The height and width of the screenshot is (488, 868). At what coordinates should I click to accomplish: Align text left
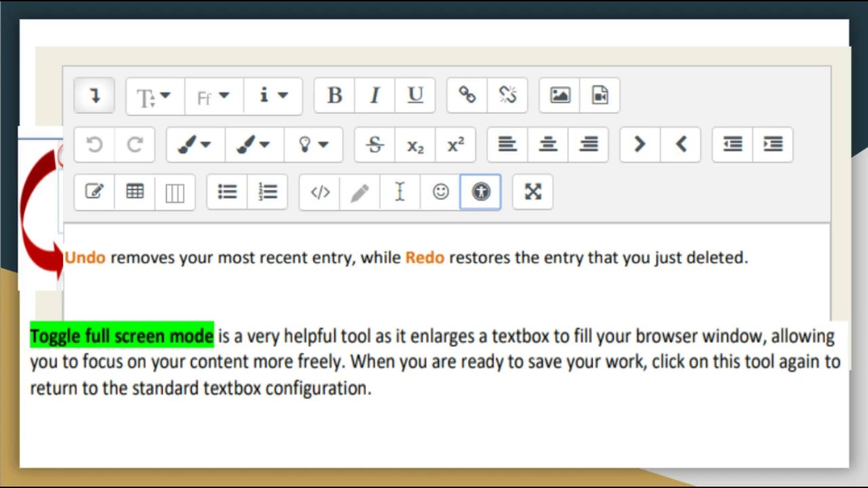point(507,144)
